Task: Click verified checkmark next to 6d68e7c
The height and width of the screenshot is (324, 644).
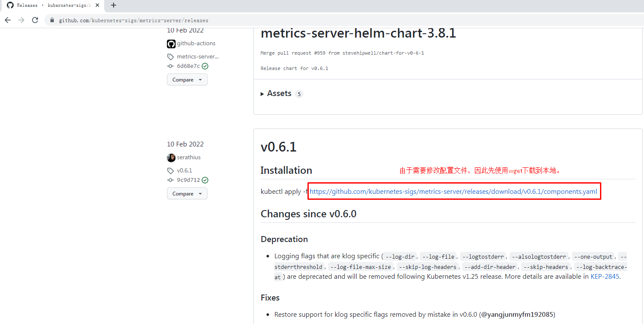Action: tap(205, 66)
